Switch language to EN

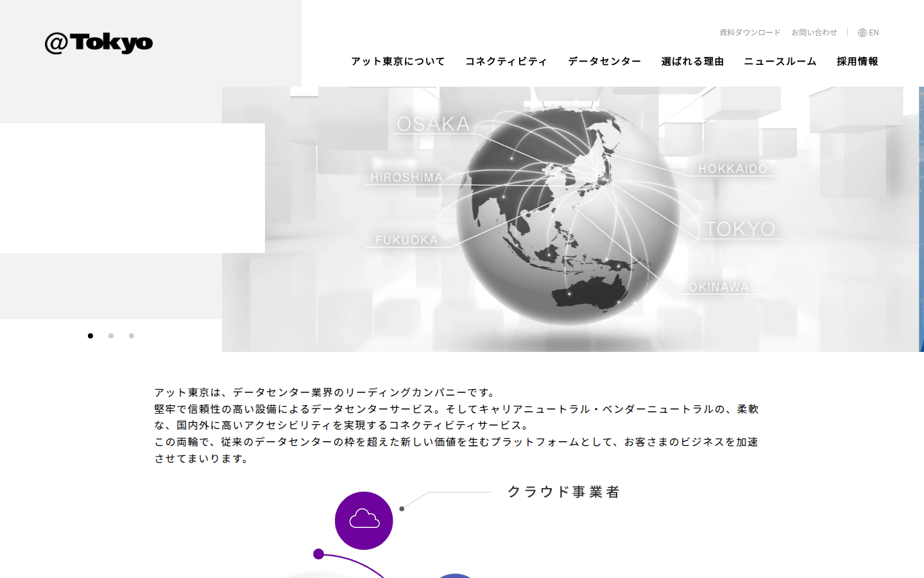coord(874,33)
